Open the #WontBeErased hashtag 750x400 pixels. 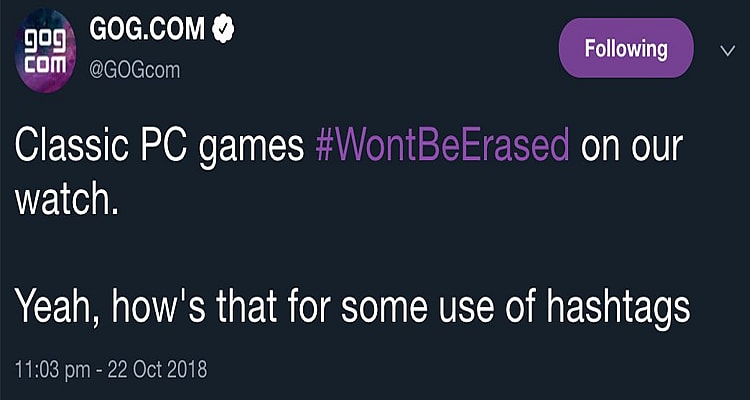point(442,149)
